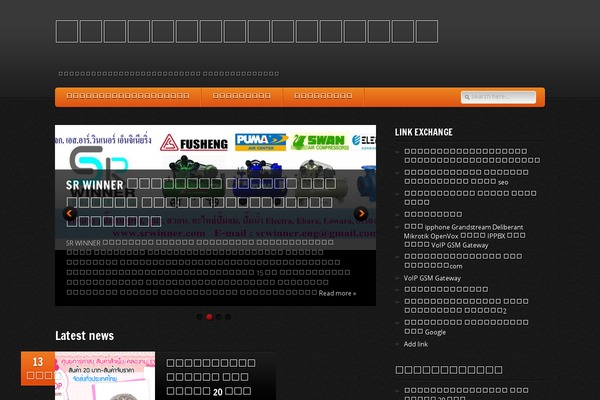Select the third slider pagination dot
The height and width of the screenshot is (400, 600).
[x=218, y=317]
